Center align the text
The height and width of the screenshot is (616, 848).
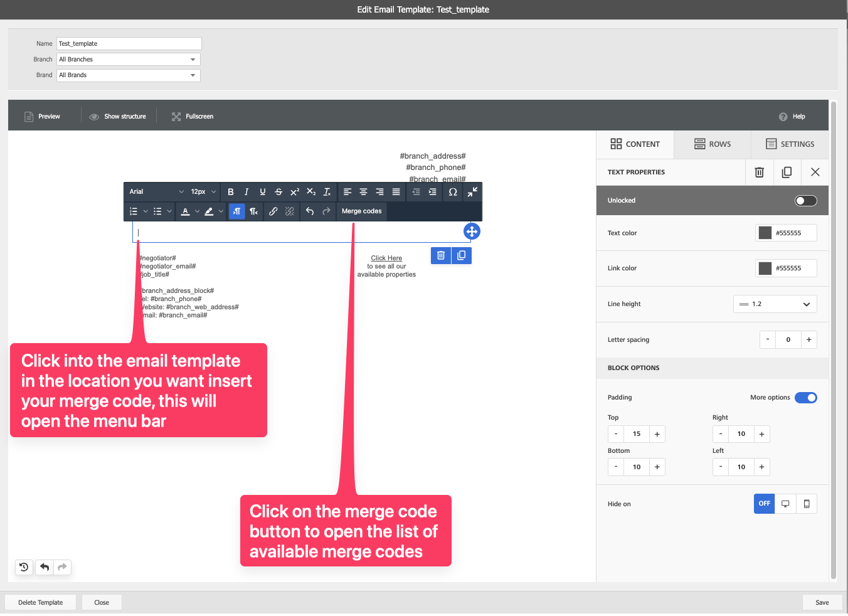point(363,192)
